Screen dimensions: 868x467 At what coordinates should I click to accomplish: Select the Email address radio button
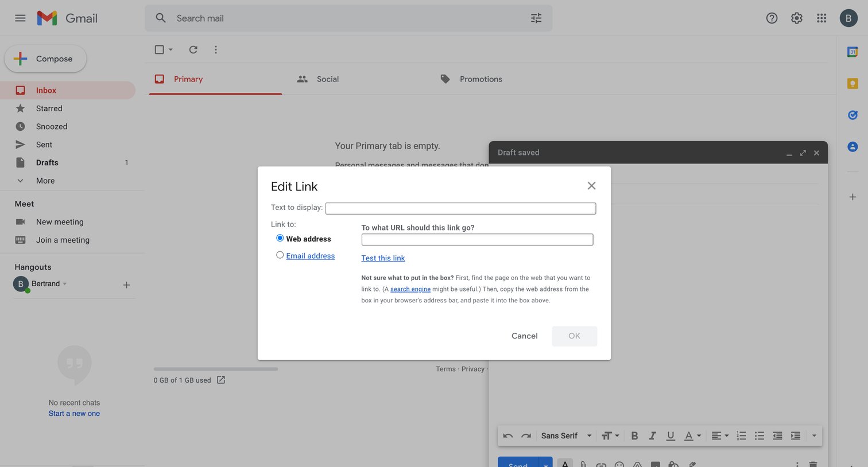pyautogui.click(x=280, y=255)
